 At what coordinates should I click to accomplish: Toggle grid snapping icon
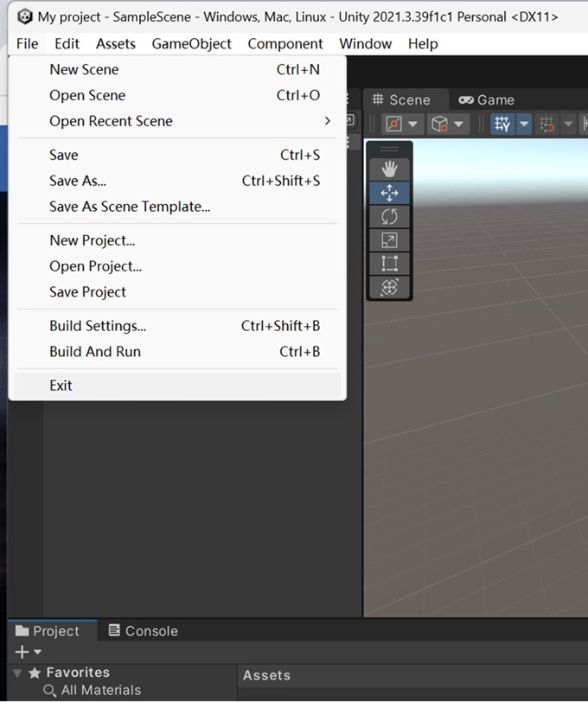pos(546,124)
